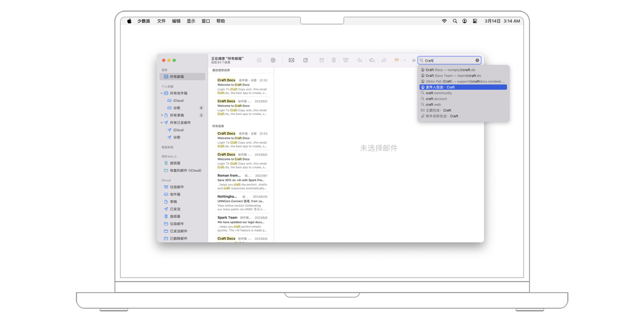Collapse the 所有收件箱 mailbox group

click(162, 93)
